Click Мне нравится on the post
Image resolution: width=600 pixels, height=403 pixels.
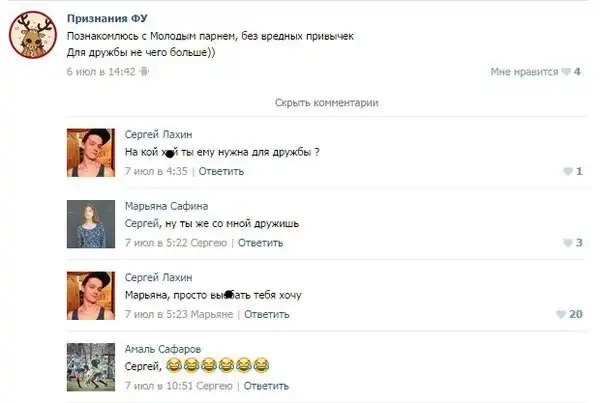[524, 72]
